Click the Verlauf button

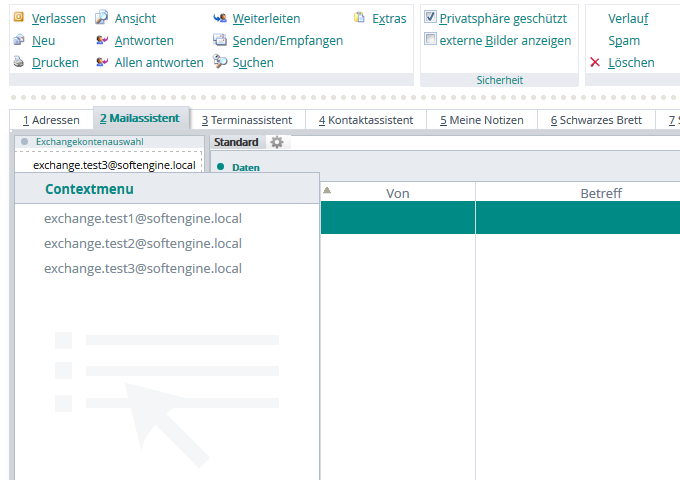(628, 18)
